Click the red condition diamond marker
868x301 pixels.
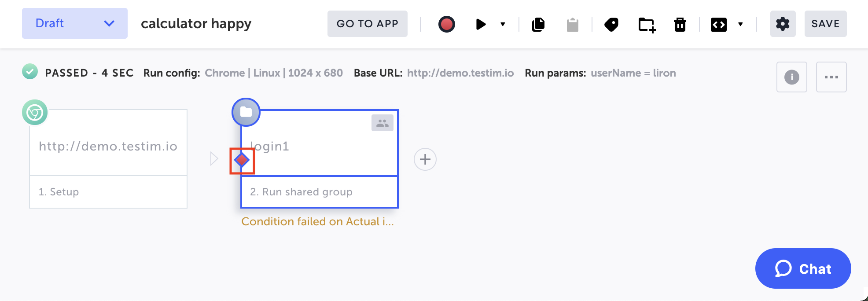pos(242,160)
